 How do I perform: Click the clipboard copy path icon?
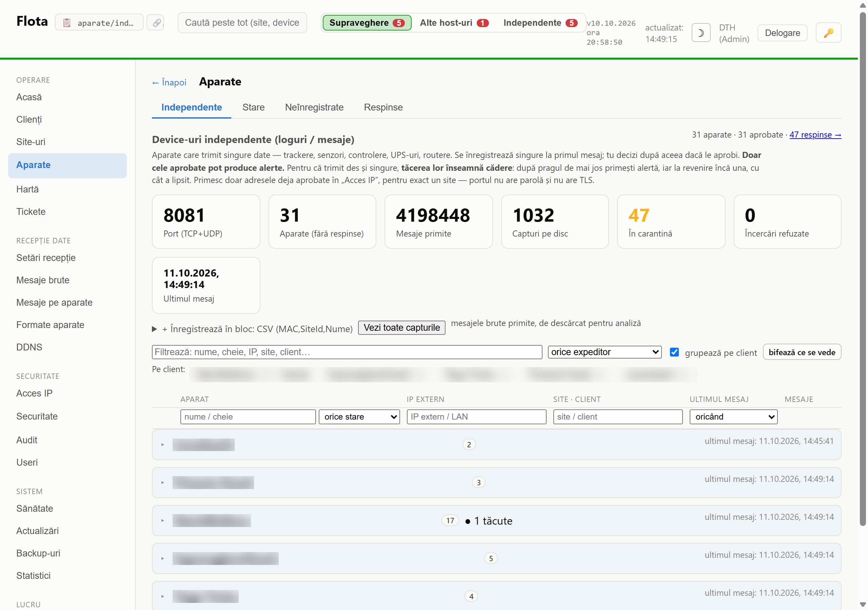66,23
